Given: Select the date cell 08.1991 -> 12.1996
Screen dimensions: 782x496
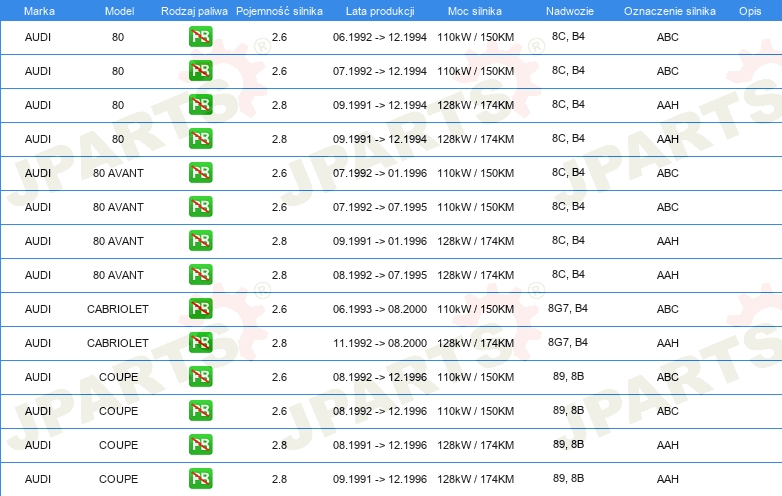Looking at the screenshot, I should (380, 445).
